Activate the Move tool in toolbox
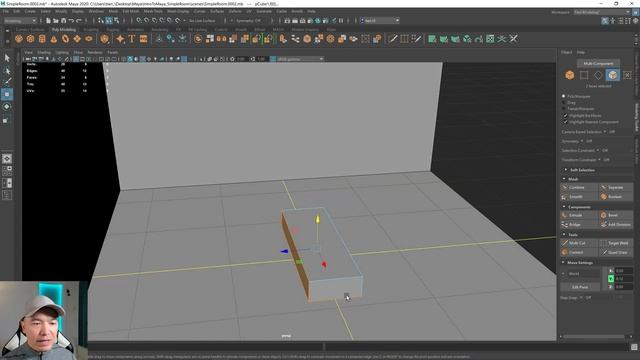The image size is (640, 360). [7, 94]
